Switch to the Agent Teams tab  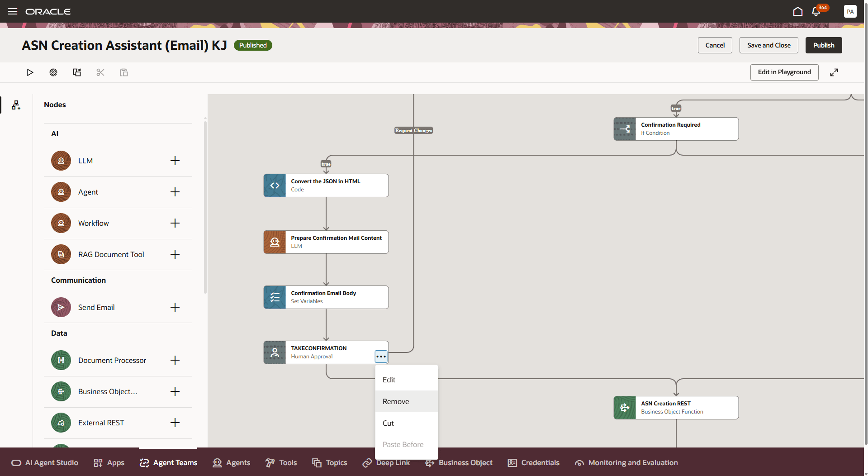point(168,462)
